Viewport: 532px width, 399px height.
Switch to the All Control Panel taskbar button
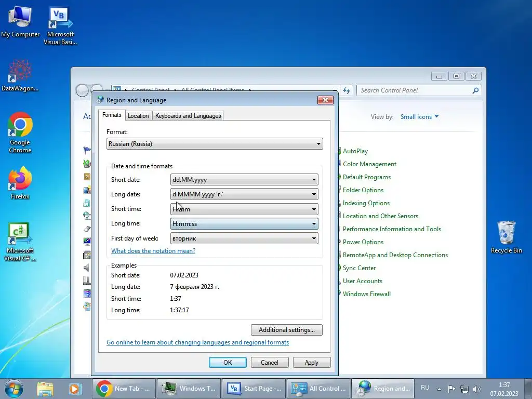318,389
